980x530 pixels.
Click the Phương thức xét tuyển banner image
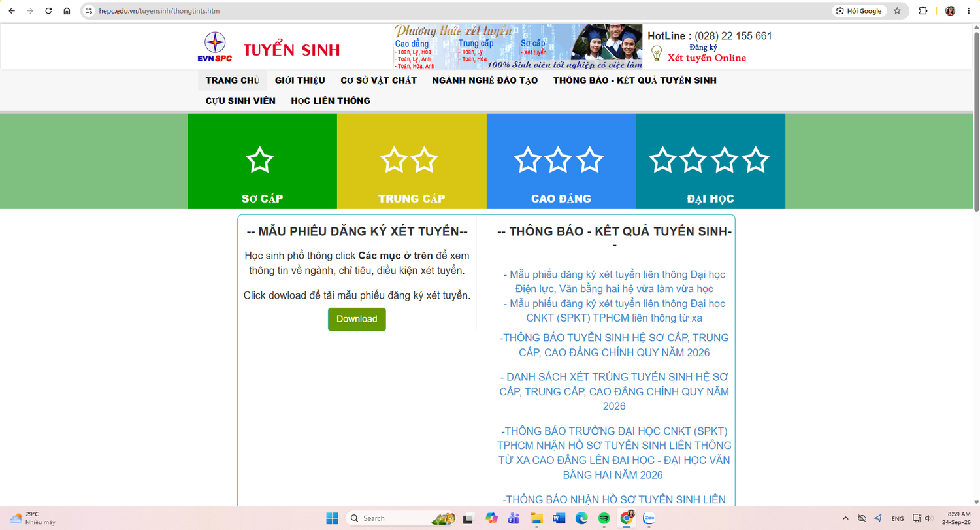coord(518,46)
